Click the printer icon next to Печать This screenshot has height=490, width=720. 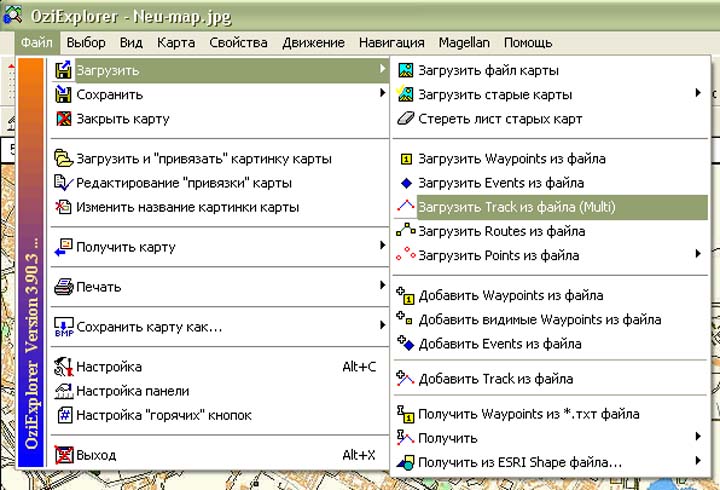coord(63,287)
